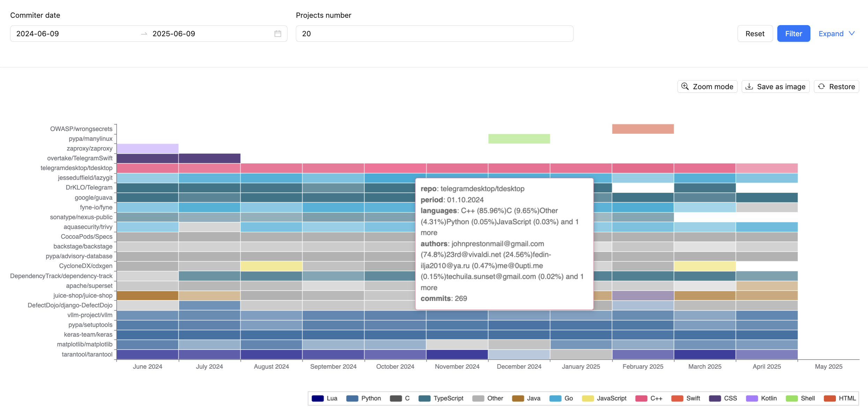Click the Kotlin legend color swatch
The width and height of the screenshot is (868, 414).
pos(752,398)
